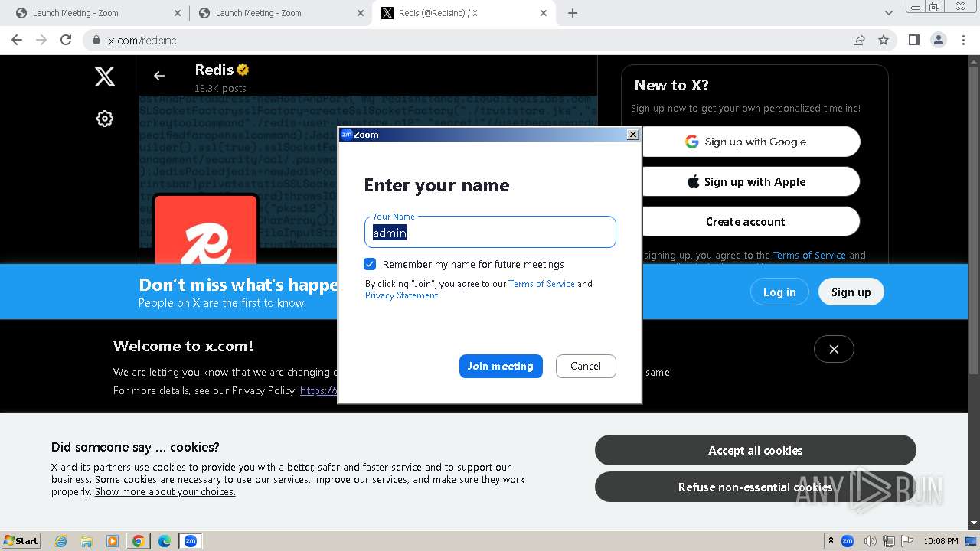Click the Your Name input field

(x=490, y=232)
